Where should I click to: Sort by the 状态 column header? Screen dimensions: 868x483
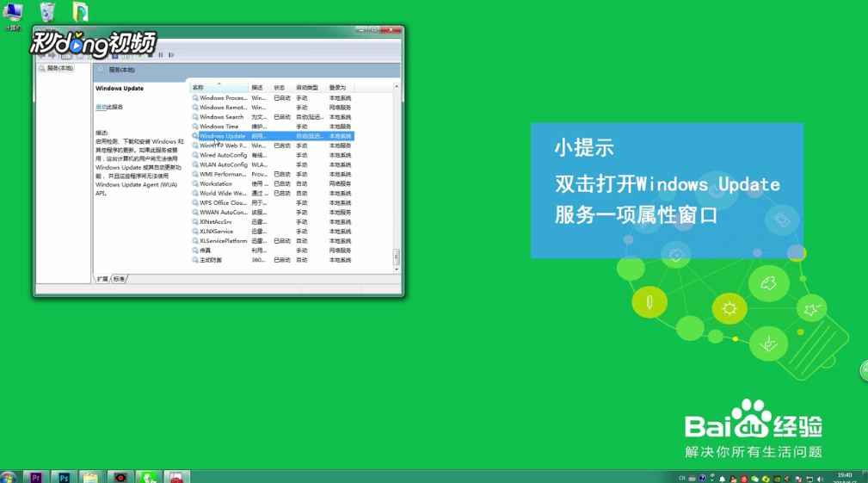coord(282,88)
